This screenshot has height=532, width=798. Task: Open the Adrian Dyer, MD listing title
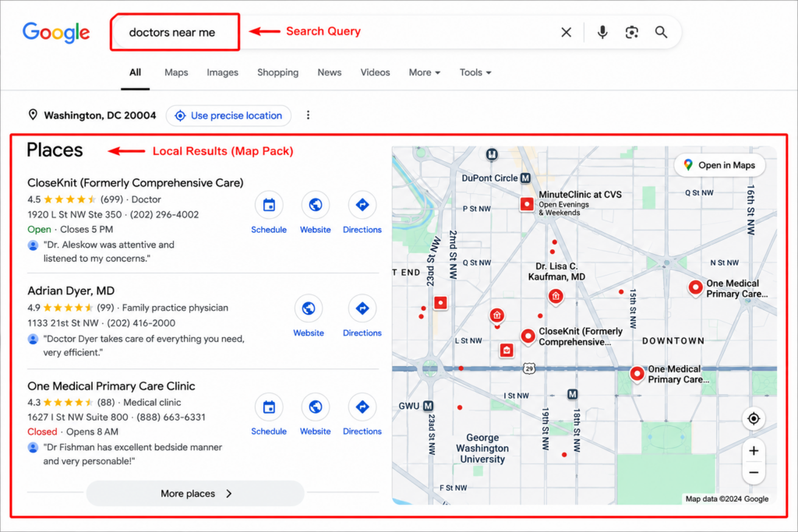[x=71, y=291]
